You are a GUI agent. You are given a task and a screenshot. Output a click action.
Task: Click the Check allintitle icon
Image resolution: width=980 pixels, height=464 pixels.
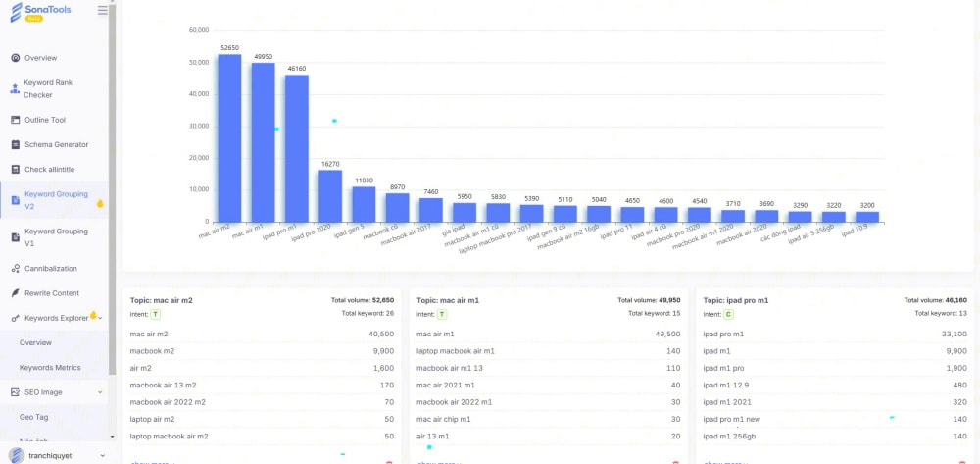point(15,169)
